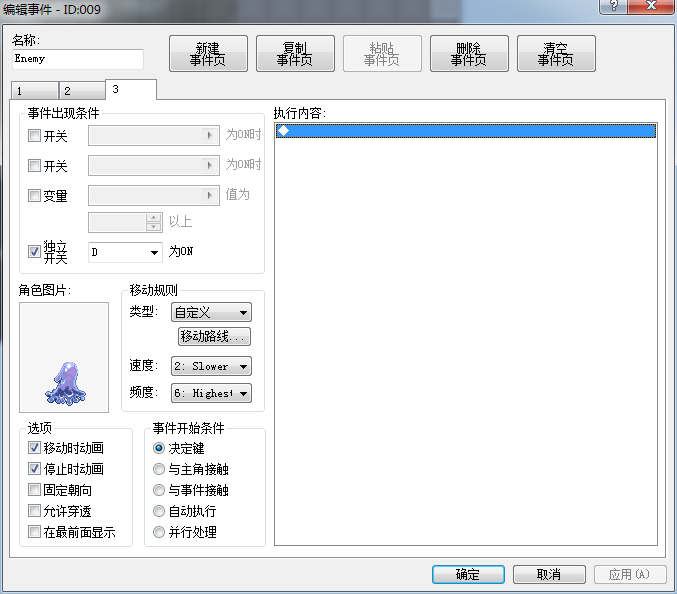Switch to event page tab 2
Image resolution: width=677 pixels, height=594 pixels.
tap(82, 91)
